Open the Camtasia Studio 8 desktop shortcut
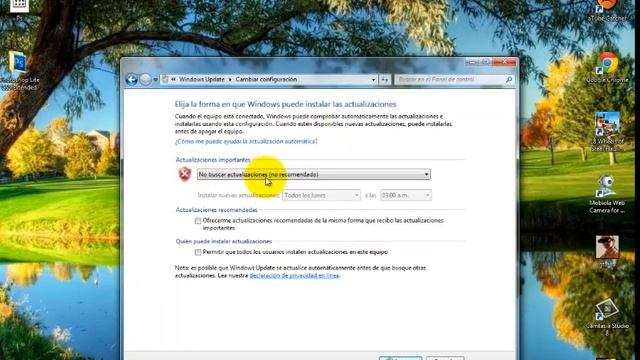Screen dimensions: 640x360 click(x=607, y=317)
